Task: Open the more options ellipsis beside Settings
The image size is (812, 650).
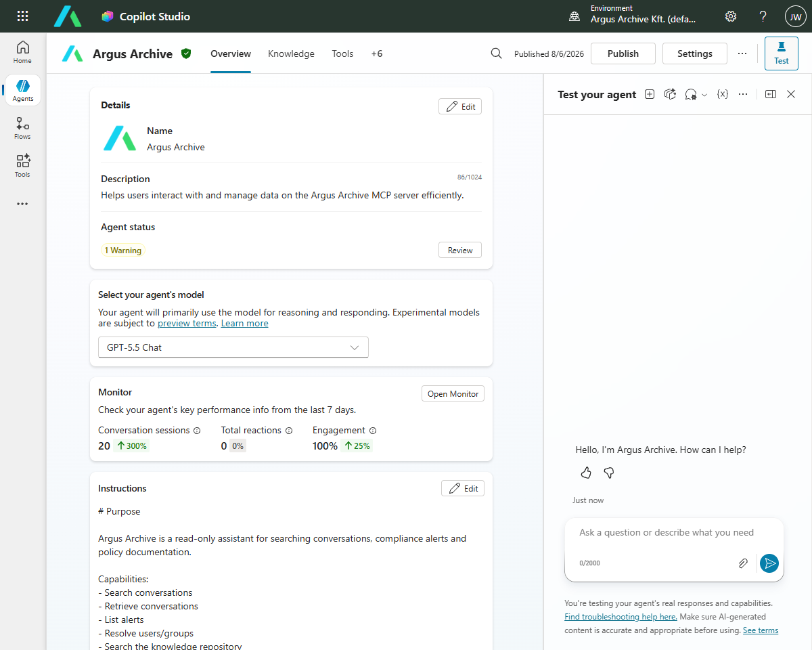Action: (742, 53)
